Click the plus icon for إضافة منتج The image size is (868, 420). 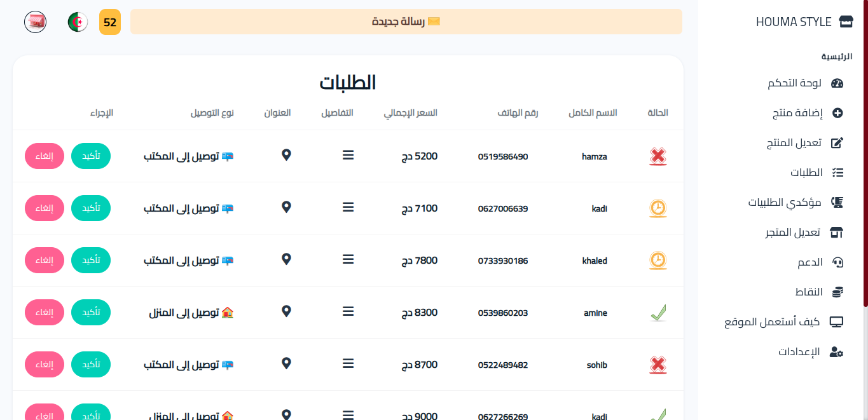click(837, 113)
